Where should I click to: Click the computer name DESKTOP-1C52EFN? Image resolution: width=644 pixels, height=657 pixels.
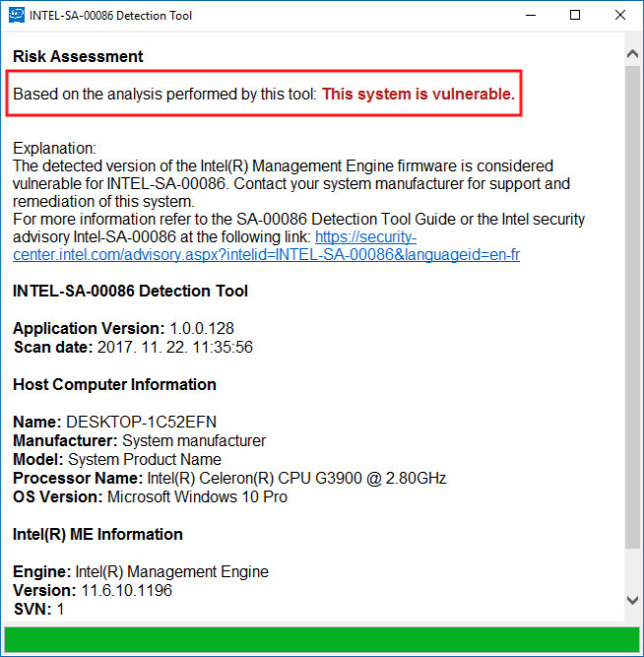pyautogui.click(x=141, y=422)
